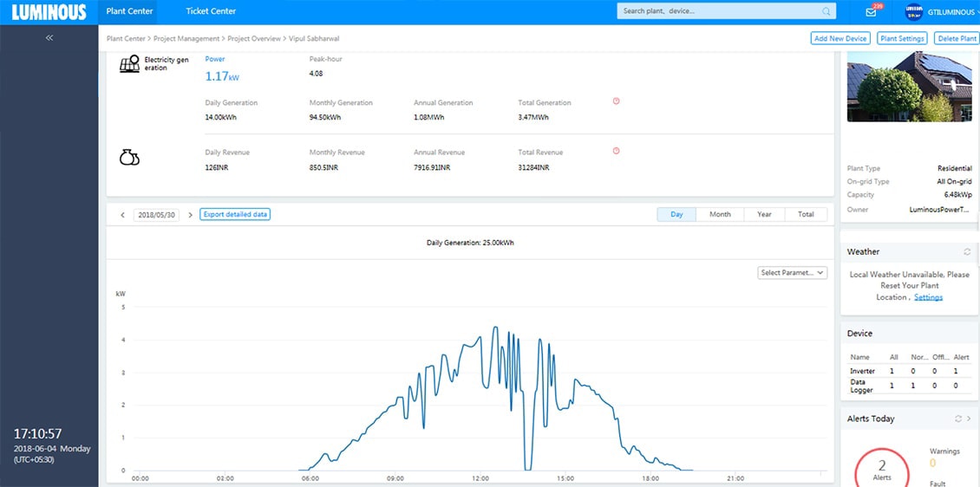Switch chart view to Year
The width and height of the screenshot is (980, 487).
click(x=764, y=214)
